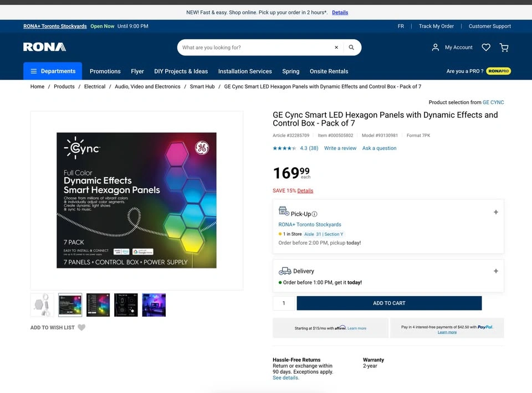
Task: Select third thumbnail of box back
Action: 98,305
